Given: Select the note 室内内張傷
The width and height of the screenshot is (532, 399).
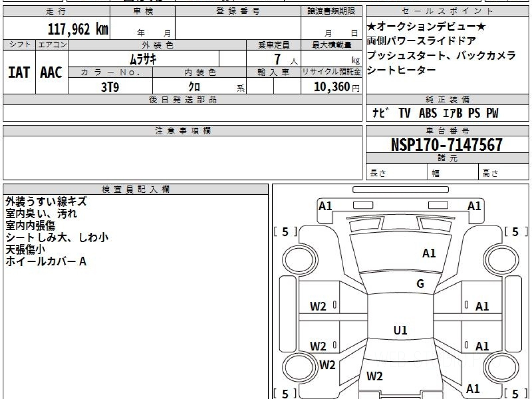Looking at the screenshot, I should click(x=30, y=225).
